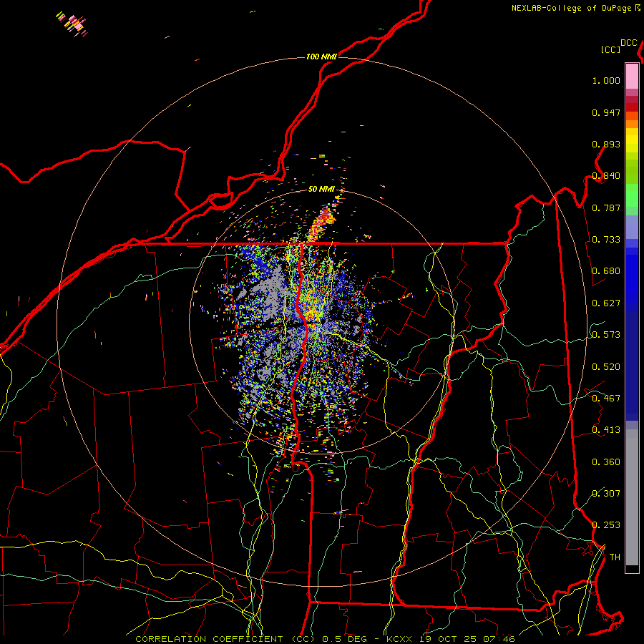The height and width of the screenshot is (644, 644).
Task: Click the bright green segment of the color bar
Action: pyautogui.click(x=632, y=195)
